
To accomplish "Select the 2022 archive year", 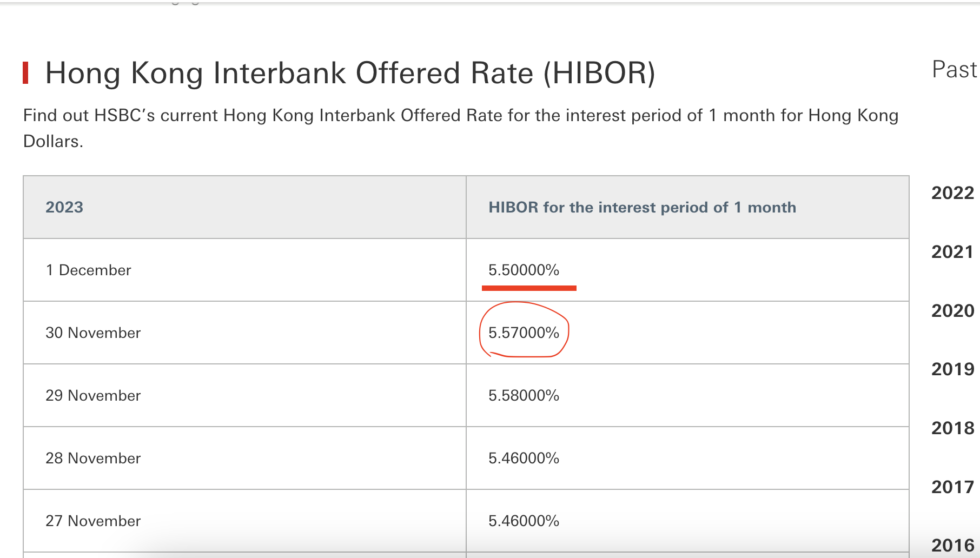I will [x=952, y=192].
